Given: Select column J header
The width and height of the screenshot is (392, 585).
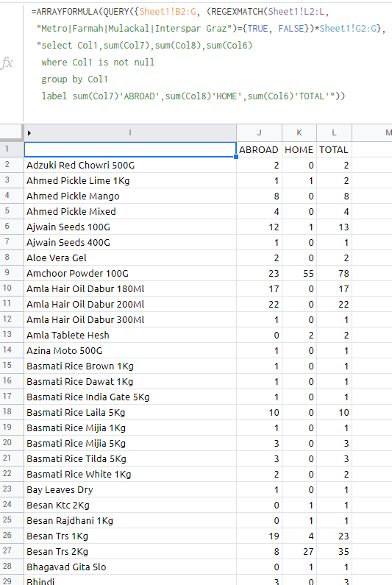Looking at the screenshot, I should click(259, 132).
